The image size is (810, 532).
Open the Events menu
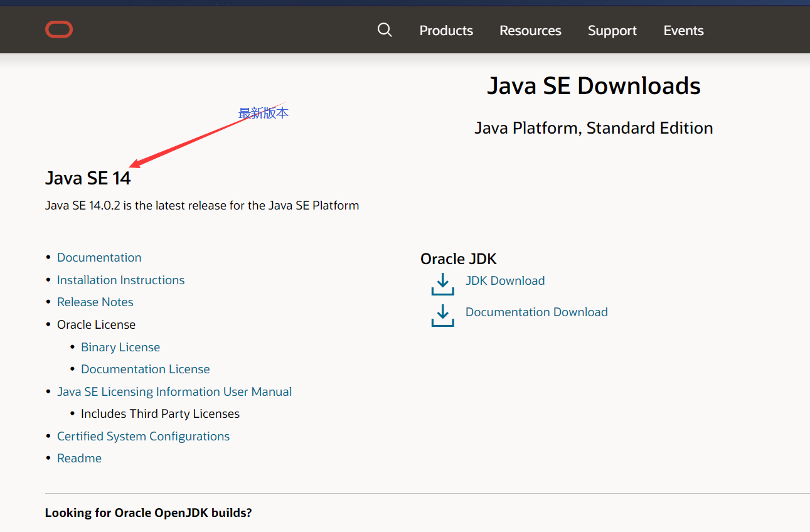pos(684,30)
